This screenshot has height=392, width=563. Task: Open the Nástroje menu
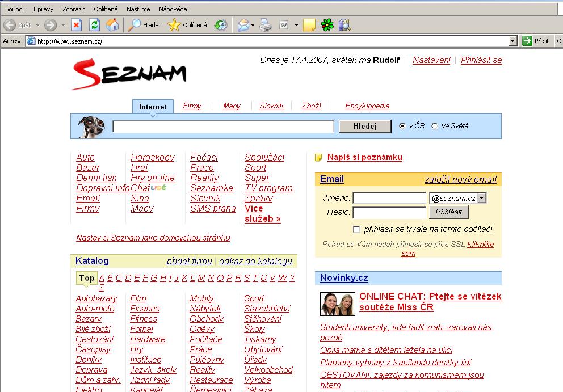[x=138, y=9]
